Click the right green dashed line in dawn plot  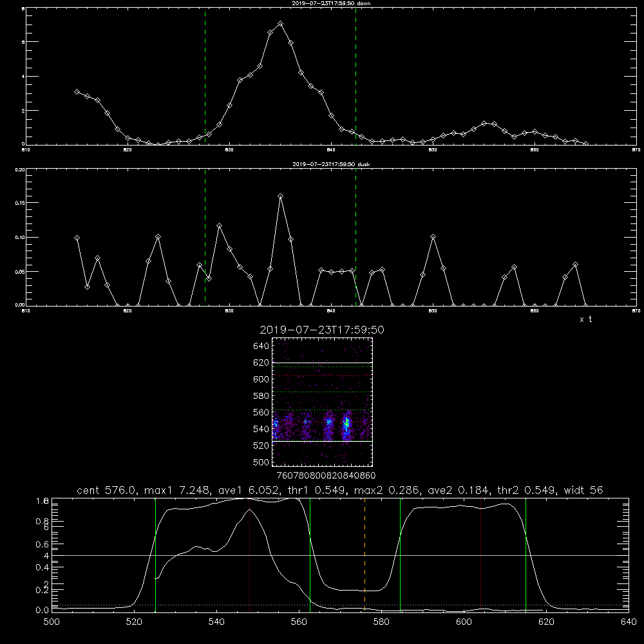tap(355, 76)
